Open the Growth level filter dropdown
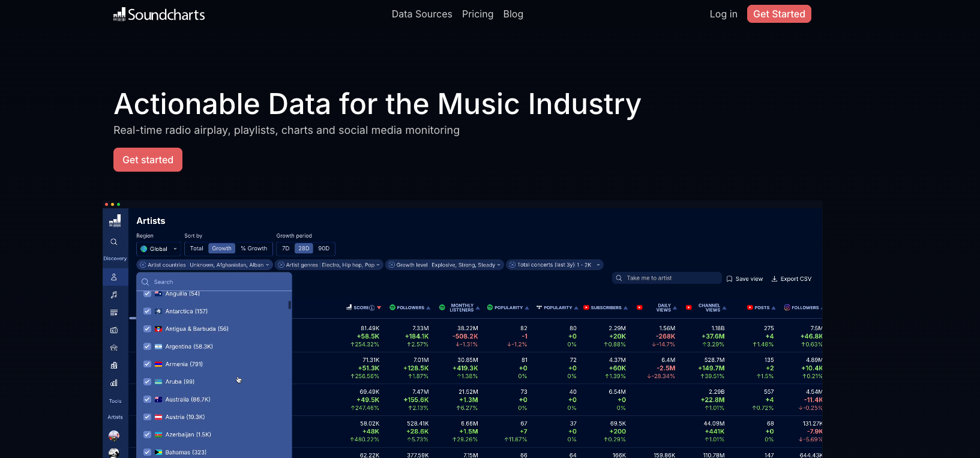Screen dimensions: 980x458 498,265
